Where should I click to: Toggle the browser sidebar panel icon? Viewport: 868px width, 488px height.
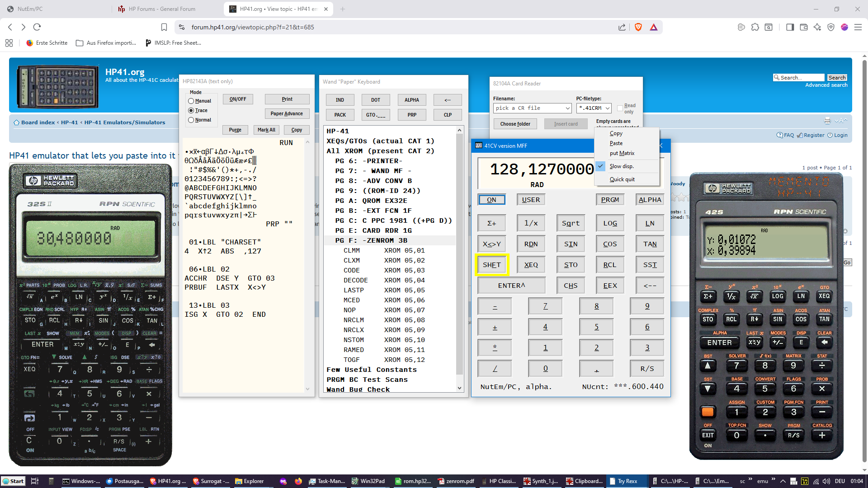tap(790, 27)
